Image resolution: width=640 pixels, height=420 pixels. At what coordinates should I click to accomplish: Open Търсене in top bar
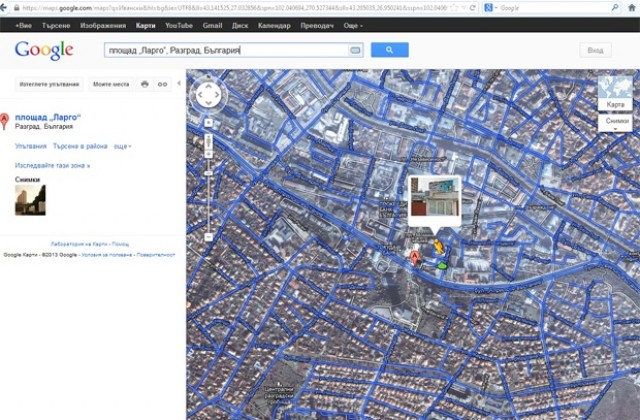click(56, 25)
